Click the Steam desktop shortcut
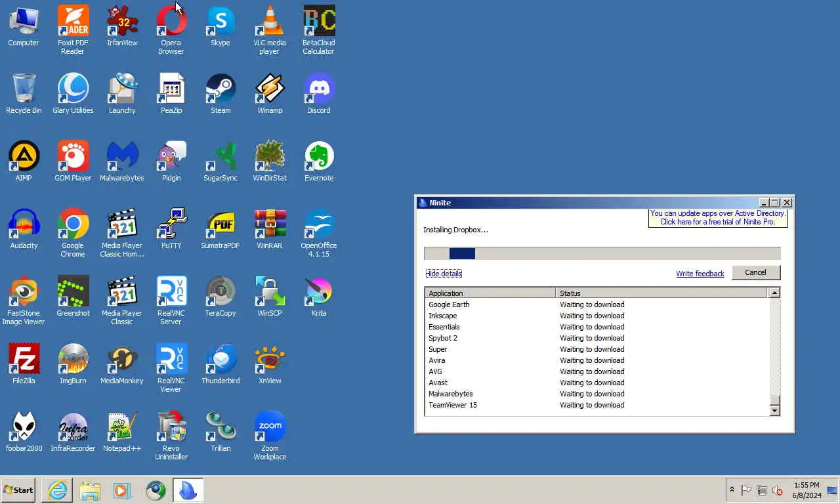 220,94
